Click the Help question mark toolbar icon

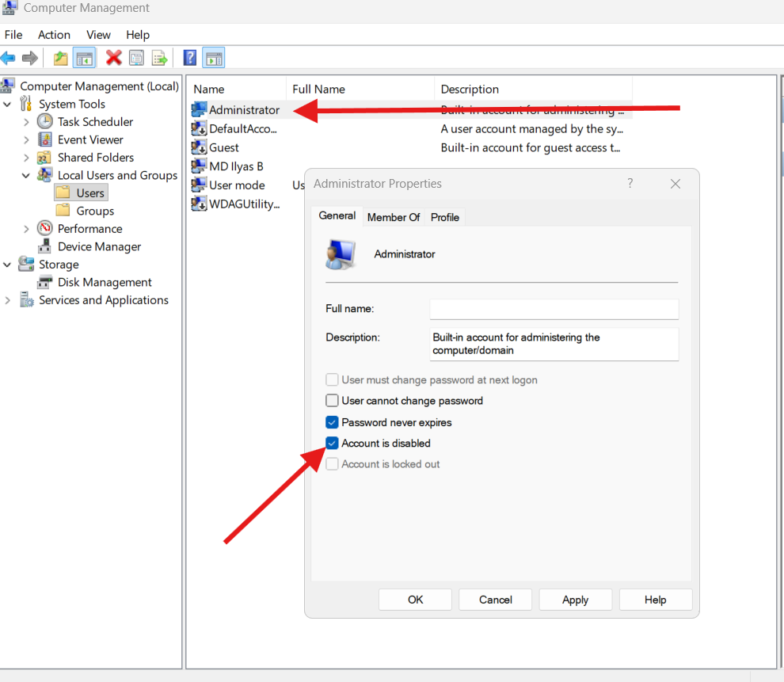click(x=189, y=57)
